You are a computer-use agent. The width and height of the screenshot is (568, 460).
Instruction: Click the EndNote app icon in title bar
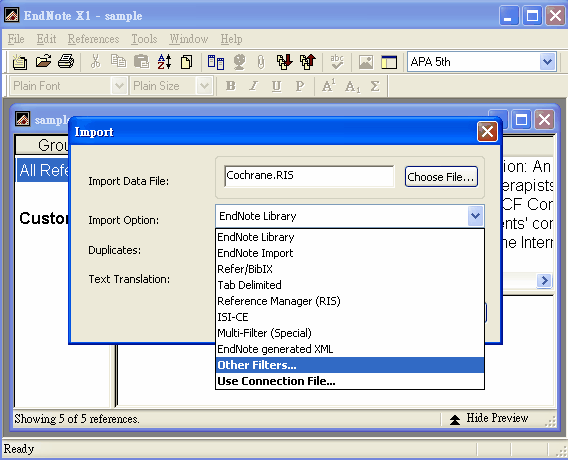[12, 15]
